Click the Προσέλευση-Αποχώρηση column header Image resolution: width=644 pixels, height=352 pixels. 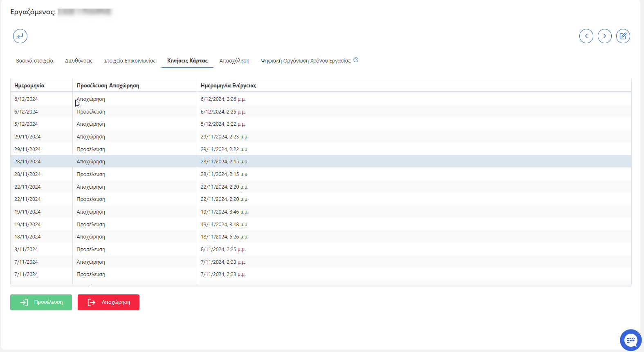pos(108,86)
